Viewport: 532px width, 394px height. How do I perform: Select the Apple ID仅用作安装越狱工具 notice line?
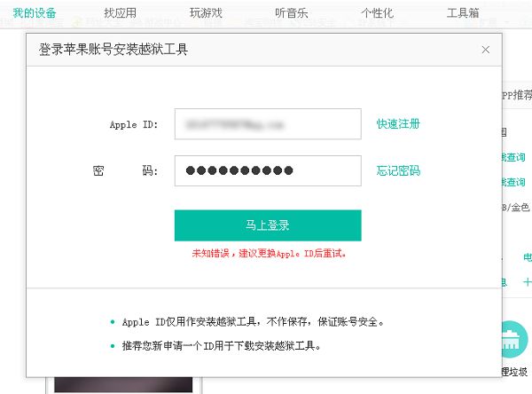tap(253, 321)
